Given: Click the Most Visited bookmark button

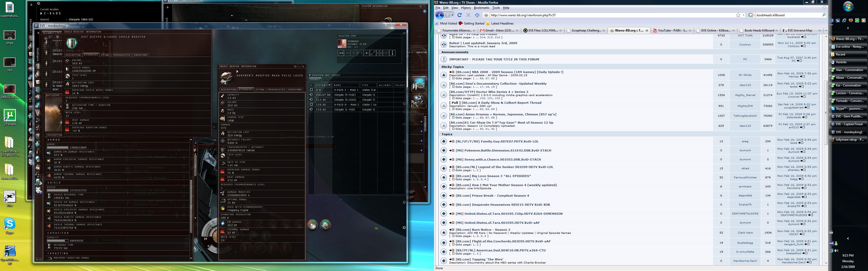Looking at the screenshot, I should tap(446, 23).
